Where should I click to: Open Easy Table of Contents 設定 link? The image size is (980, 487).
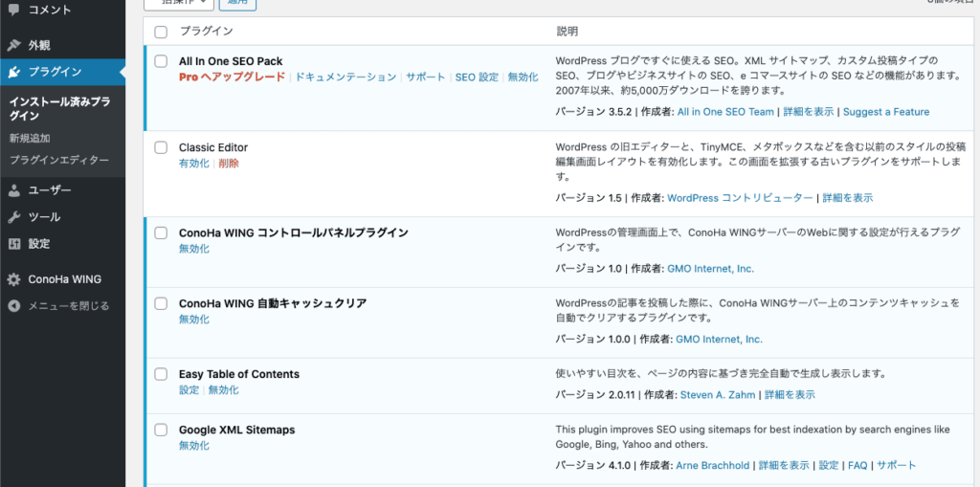(x=189, y=390)
